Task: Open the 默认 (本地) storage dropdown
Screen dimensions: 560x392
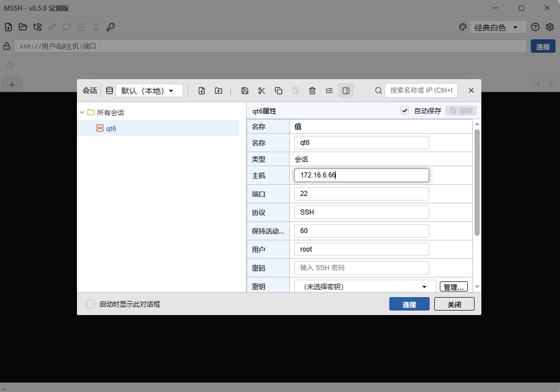Action: point(149,90)
